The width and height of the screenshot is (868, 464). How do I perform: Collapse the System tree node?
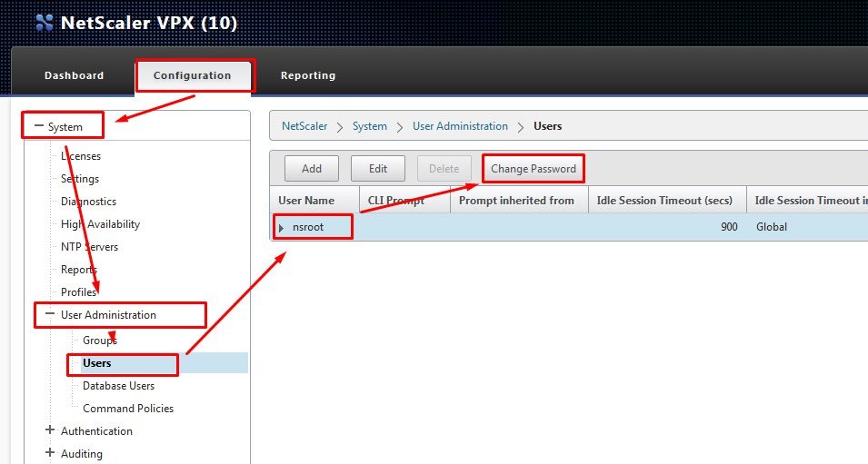(39, 127)
